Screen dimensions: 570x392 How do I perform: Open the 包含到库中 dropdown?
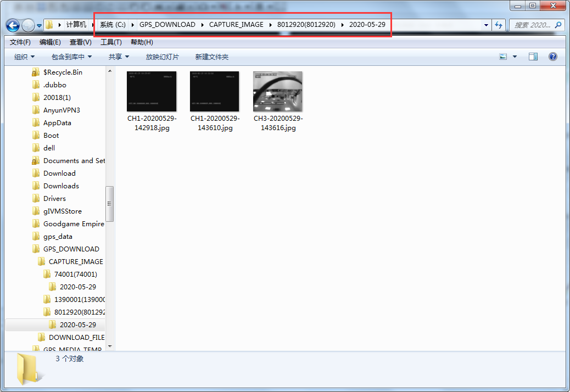(71, 57)
